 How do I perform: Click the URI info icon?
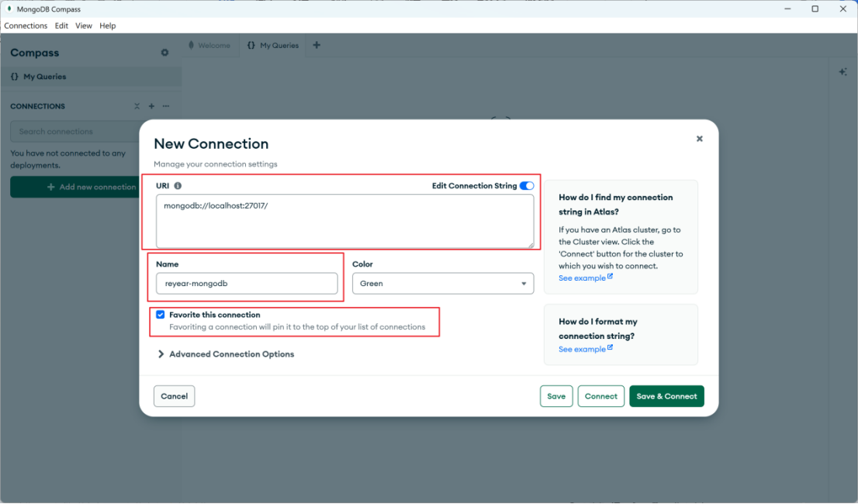pyautogui.click(x=178, y=186)
